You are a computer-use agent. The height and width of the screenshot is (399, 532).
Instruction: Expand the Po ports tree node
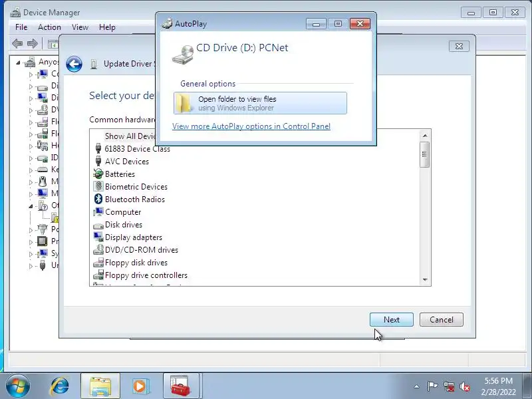coord(31,230)
